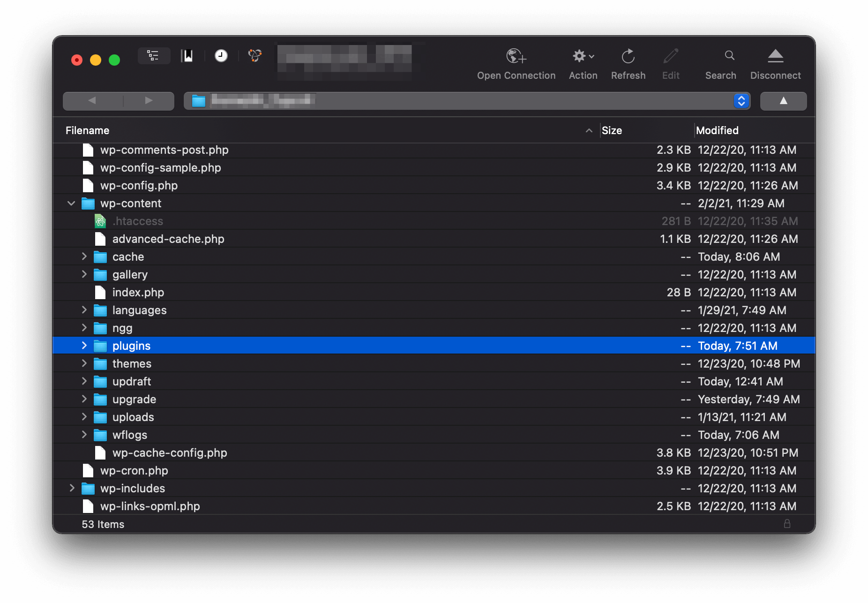The height and width of the screenshot is (603, 868).
Task: Click the Today, 8:06 AM modified date
Action: [x=739, y=256]
